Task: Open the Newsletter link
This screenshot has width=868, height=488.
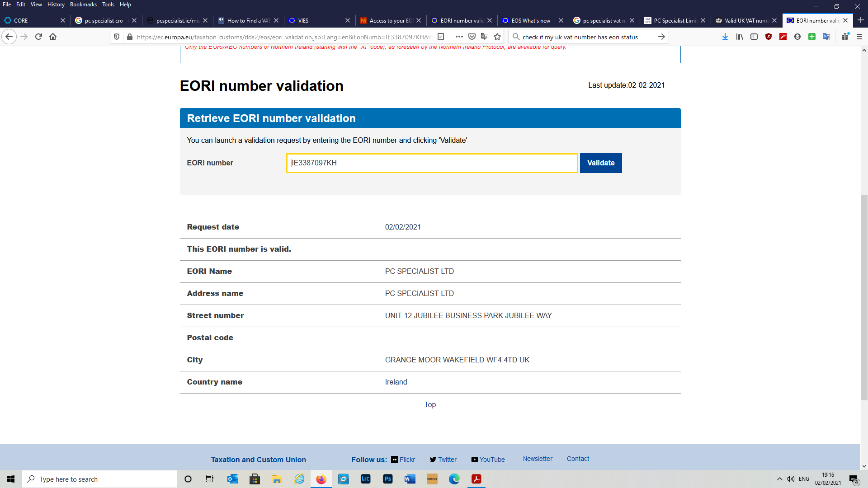Action: click(x=538, y=459)
